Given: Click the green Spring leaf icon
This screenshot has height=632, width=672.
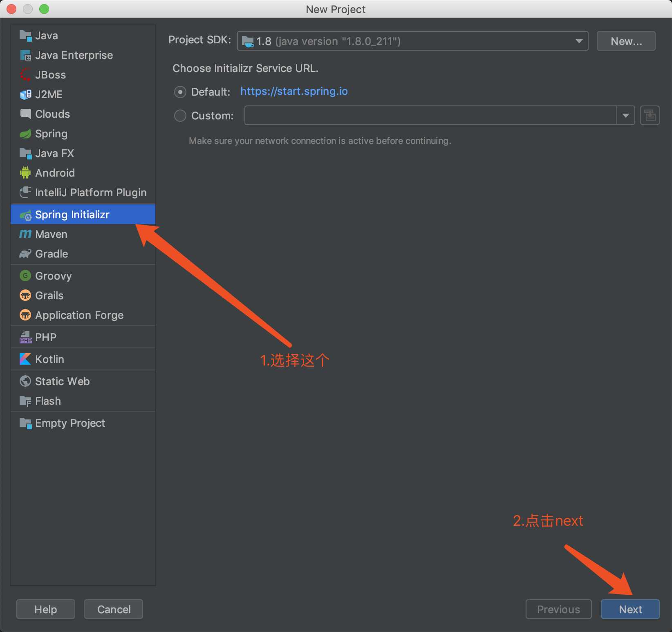Looking at the screenshot, I should click(25, 134).
